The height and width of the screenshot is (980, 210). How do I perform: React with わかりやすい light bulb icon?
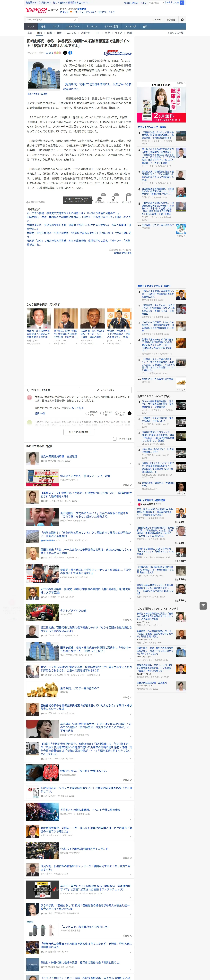pos(113,198)
